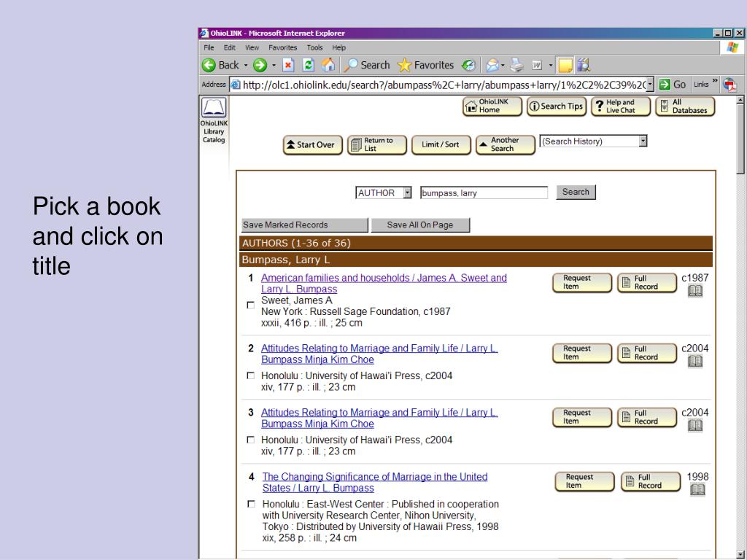
Task: Click the All Databases button
Action: pos(684,106)
